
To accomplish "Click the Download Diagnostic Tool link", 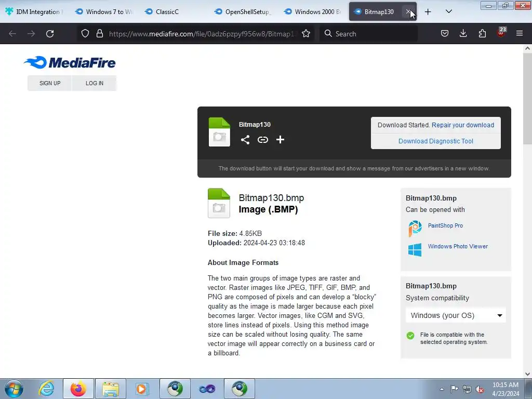I will [x=436, y=141].
